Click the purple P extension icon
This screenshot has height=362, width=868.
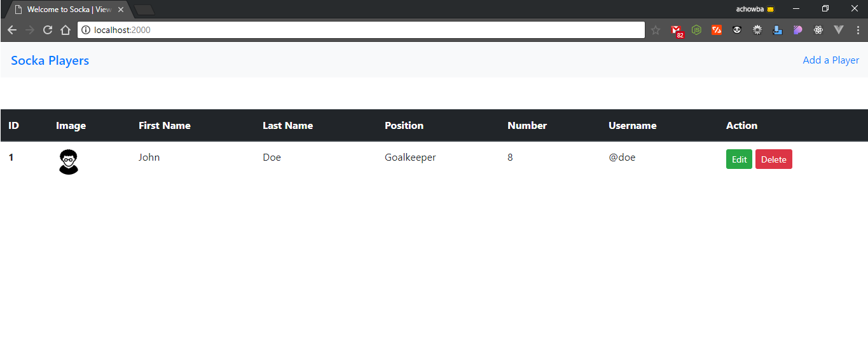[798, 30]
